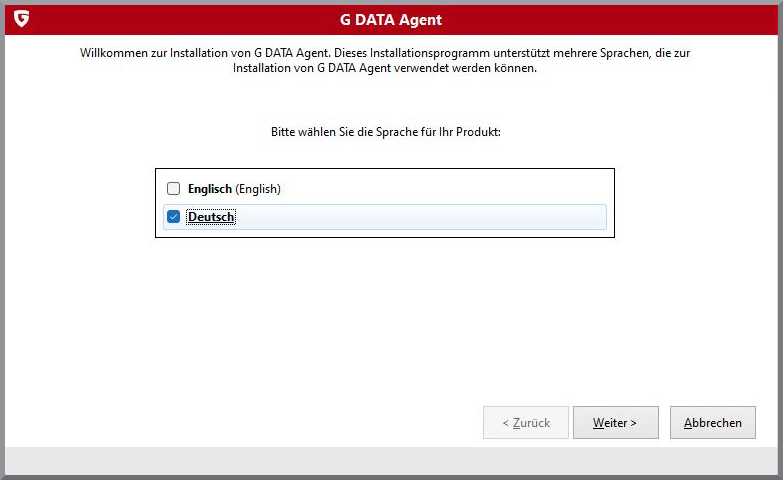Screen dimensions: 783x480
Task: Click the G DATA Agent title text
Action: pos(391,19)
